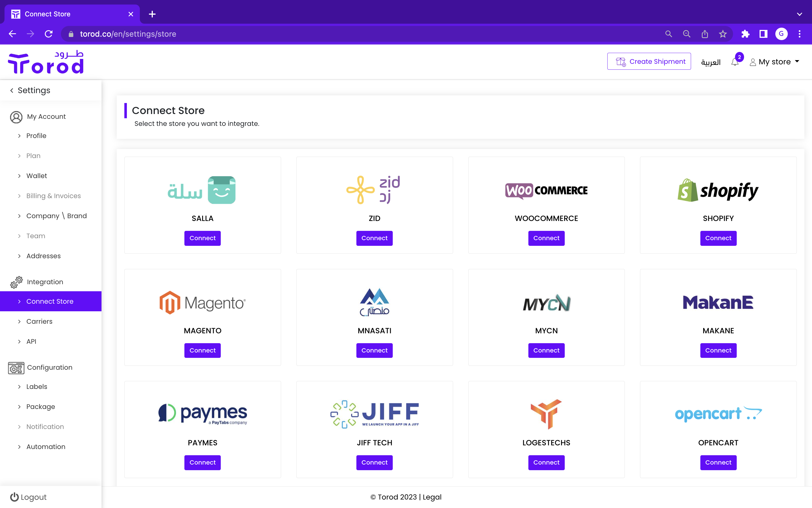This screenshot has height=508, width=812.
Task: Click the Create Shipment button
Action: (649, 62)
